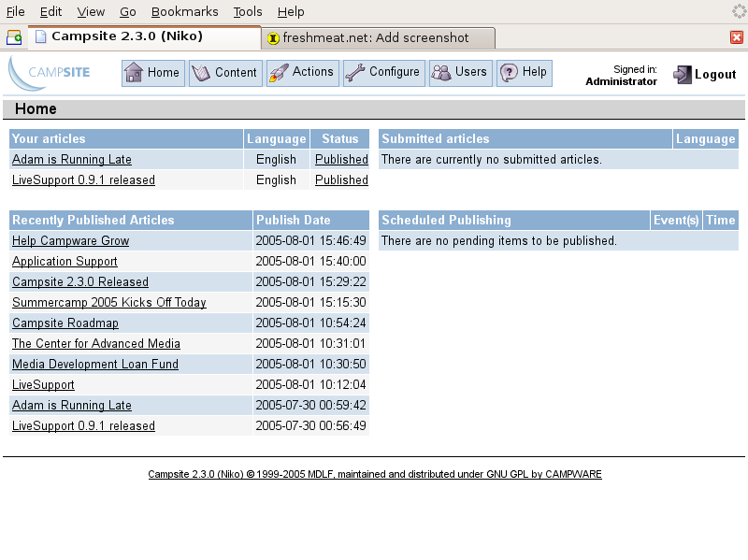Open Adam is Running Late in Your articles

[72, 159]
